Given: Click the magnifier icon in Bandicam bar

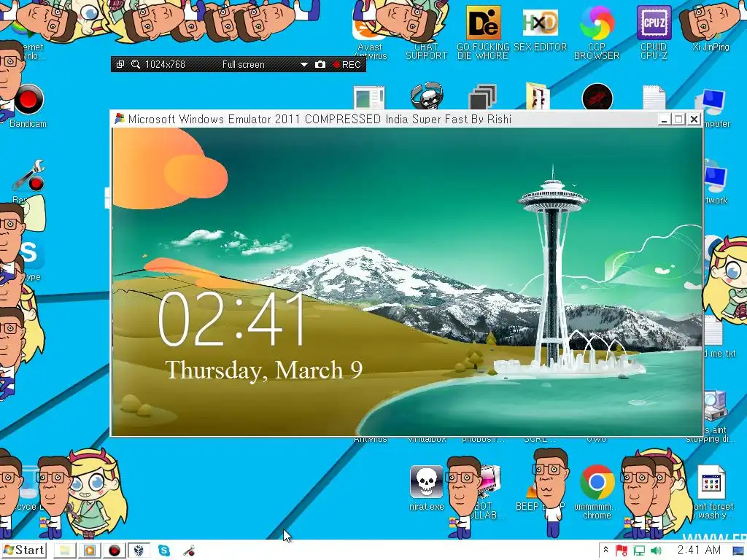Looking at the screenshot, I should point(135,64).
